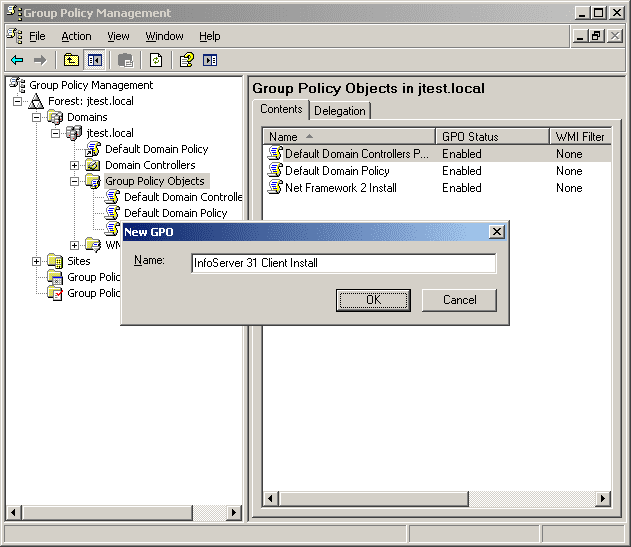Click the WMI Filters folder icon
631x547 pixels.
coord(93,245)
